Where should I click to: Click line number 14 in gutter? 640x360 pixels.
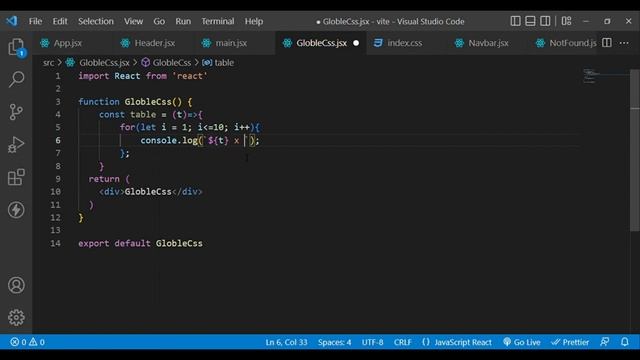(55, 243)
